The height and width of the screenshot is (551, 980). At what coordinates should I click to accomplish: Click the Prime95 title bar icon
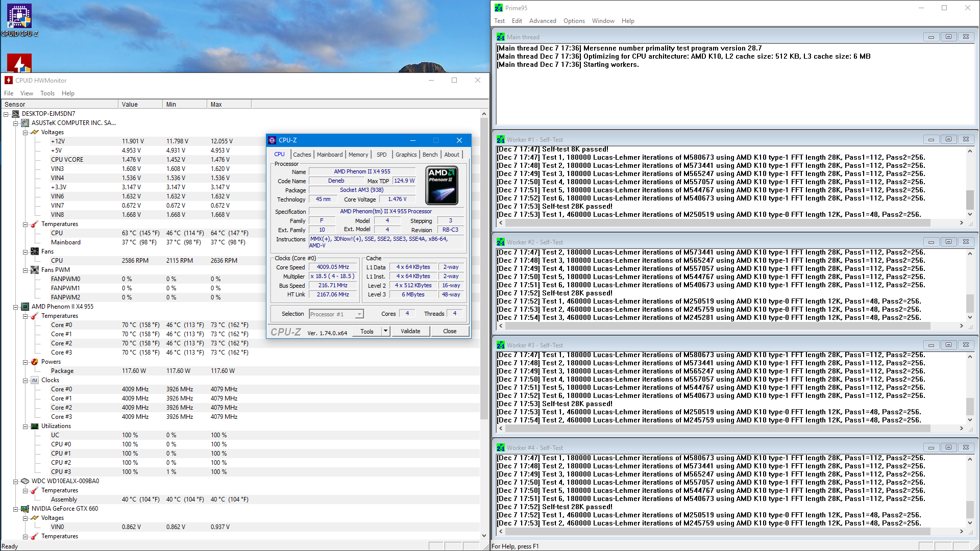499,8
